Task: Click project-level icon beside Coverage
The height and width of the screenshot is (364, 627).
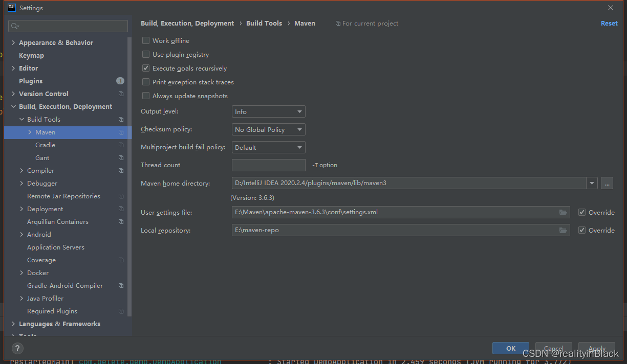Action: [x=121, y=260]
